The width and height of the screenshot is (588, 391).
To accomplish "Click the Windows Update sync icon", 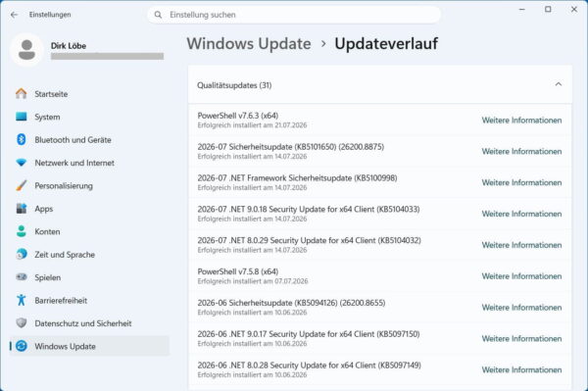I will tap(22, 346).
